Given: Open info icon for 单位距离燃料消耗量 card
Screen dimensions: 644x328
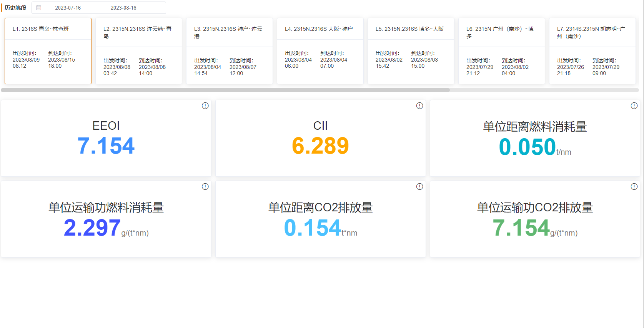Looking at the screenshot, I should click(x=634, y=106).
